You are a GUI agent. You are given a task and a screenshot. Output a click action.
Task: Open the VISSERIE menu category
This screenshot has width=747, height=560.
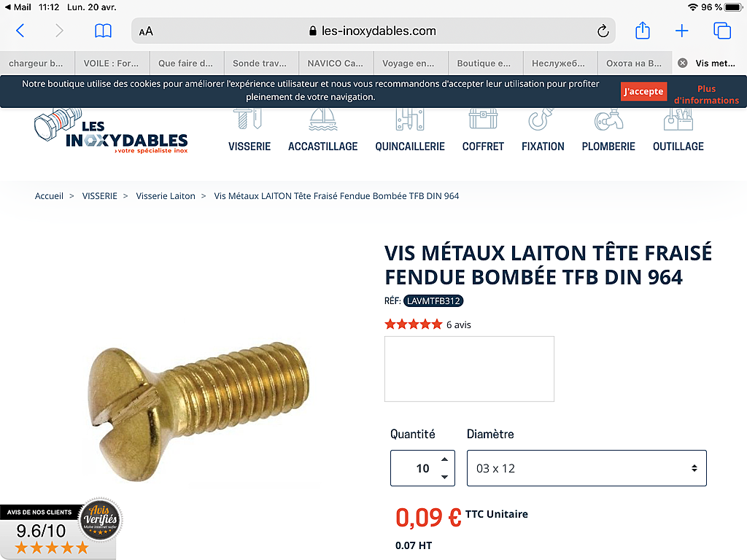[249, 131]
